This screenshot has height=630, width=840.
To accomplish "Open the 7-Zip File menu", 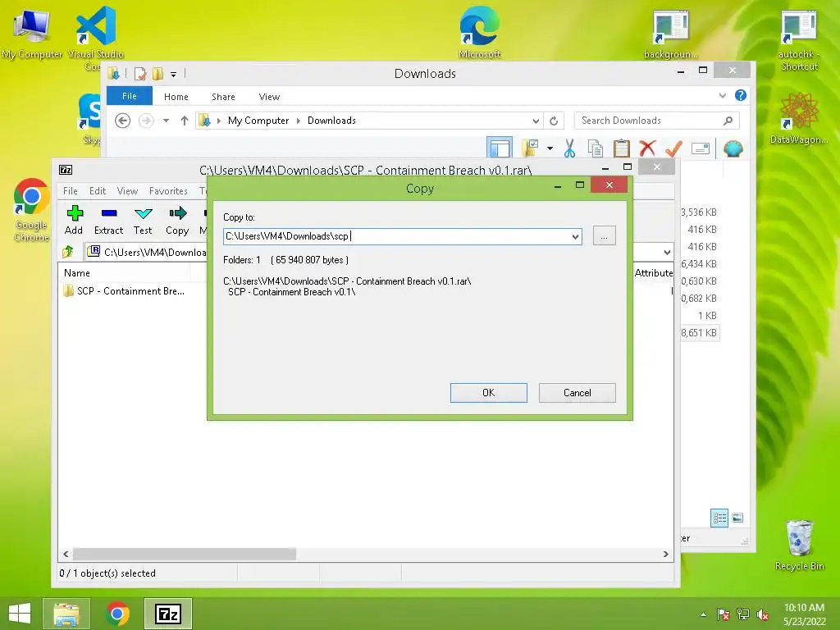I will (71, 190).
